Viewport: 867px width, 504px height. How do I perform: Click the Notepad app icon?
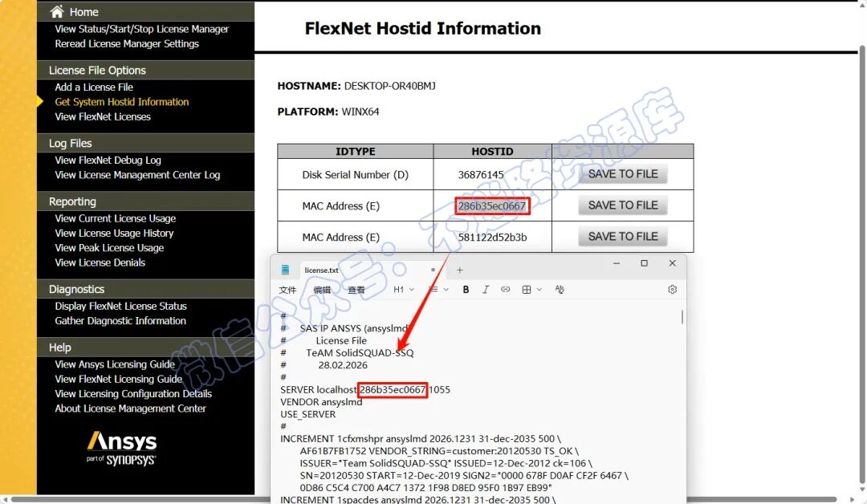click(285, 270)
